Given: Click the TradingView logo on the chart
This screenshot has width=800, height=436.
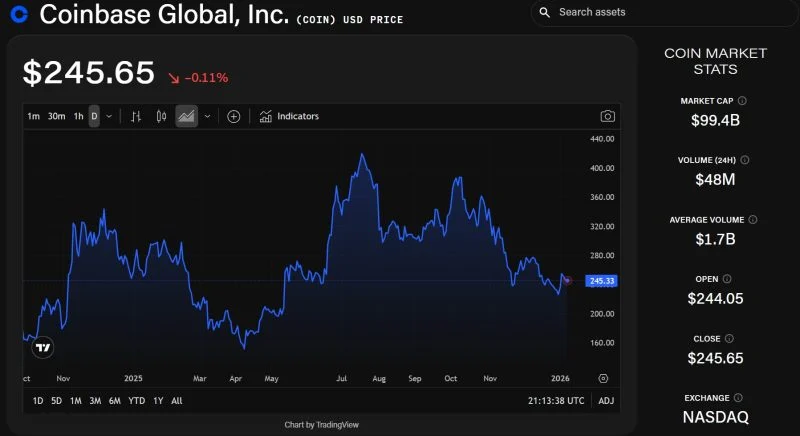Looking at the screenshot, I should click(42, 348).
